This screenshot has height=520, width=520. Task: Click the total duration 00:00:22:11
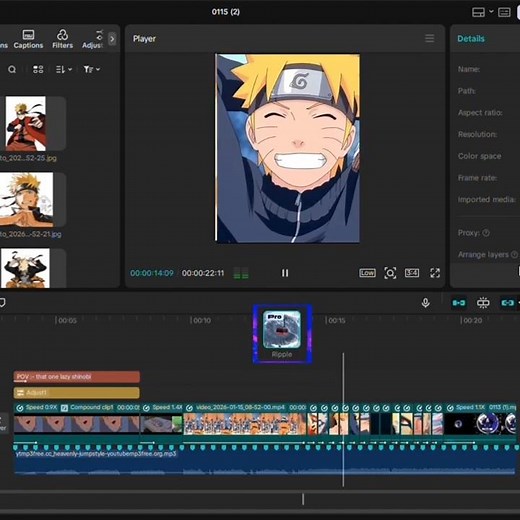(x=203, y=273)
